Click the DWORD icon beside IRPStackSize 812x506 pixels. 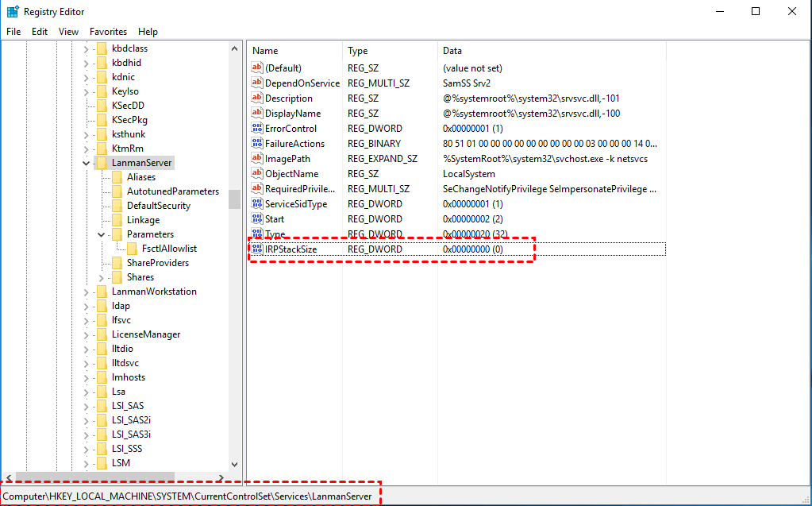(257, 249)
